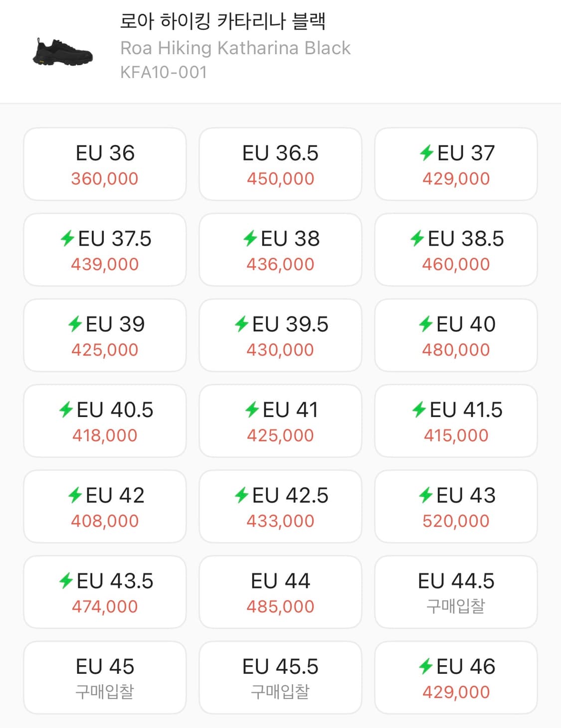Click fast-delivery bolt icon on EU 38
Viewport: 561px width, 728px height.
250,239
